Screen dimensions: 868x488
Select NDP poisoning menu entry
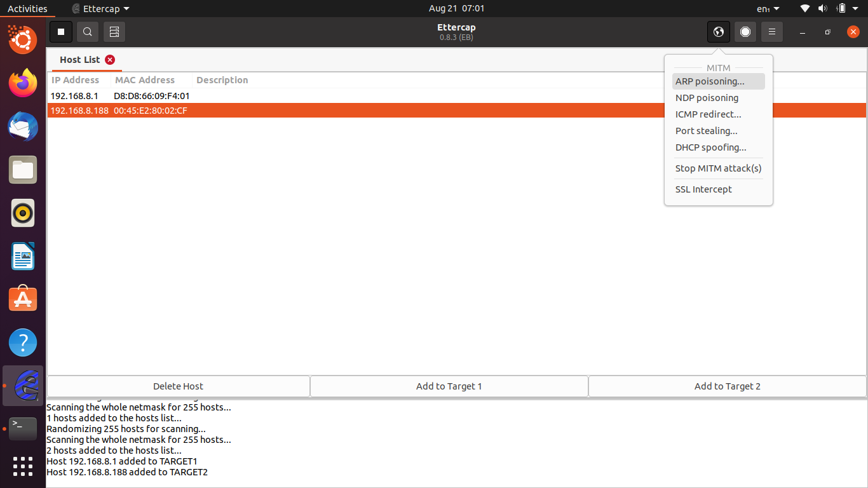point(718,98)
